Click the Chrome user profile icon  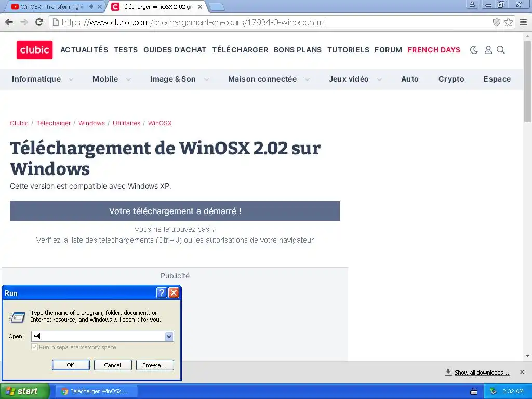[472, 4]
